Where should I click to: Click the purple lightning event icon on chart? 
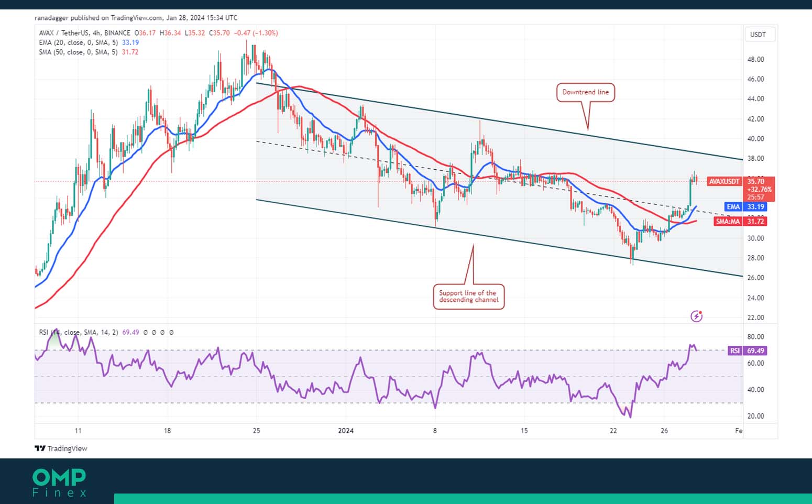tap(696, 316)
